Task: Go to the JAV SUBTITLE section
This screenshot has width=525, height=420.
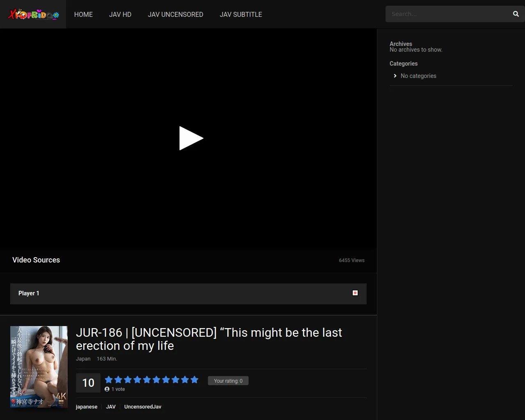Action: tap(241, 14)
